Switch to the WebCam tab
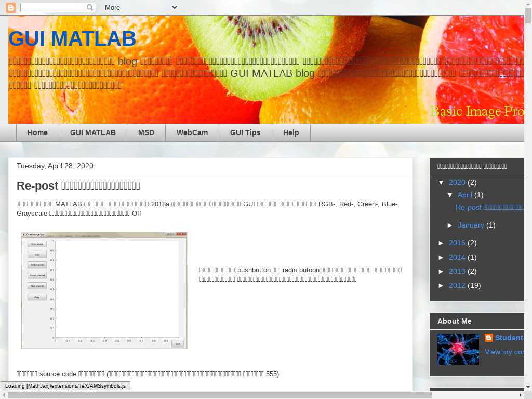 [x=192, y=132]
